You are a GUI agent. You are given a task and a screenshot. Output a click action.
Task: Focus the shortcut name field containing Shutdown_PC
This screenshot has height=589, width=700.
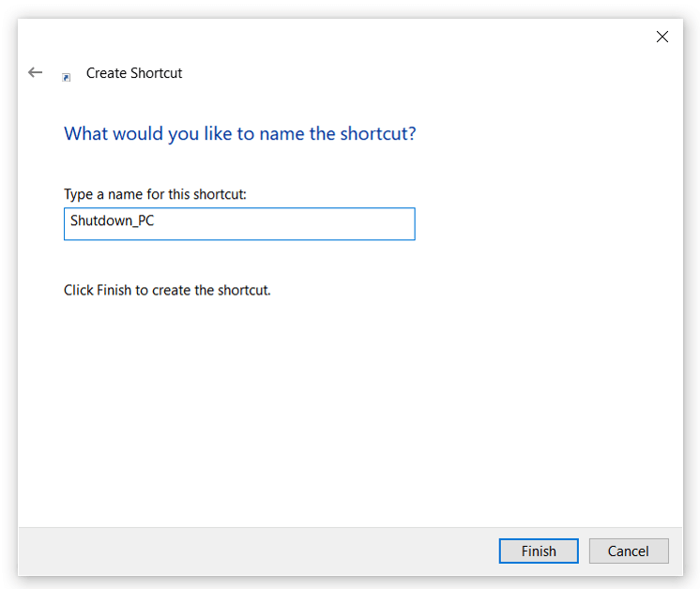[x=239, y=224]
